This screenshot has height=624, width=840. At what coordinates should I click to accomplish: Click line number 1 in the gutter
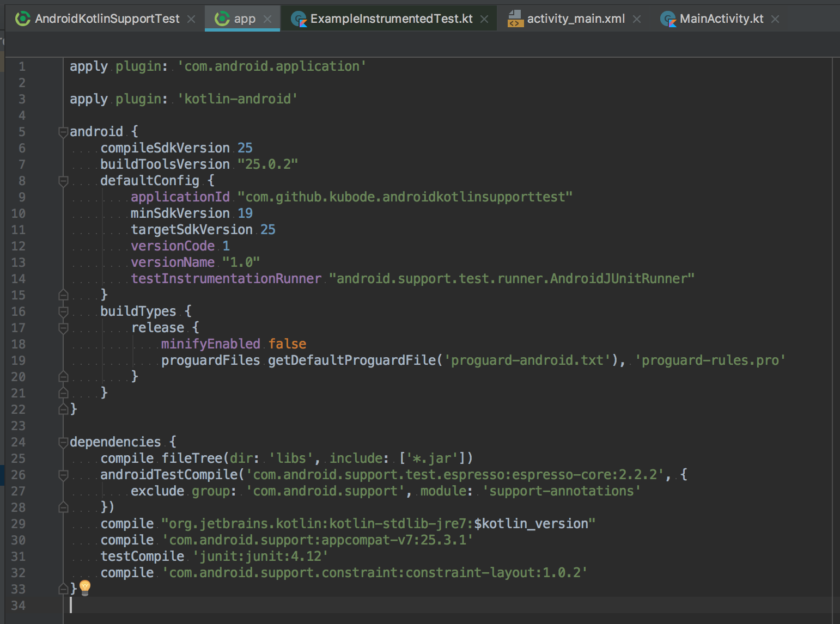click(22, 66)
